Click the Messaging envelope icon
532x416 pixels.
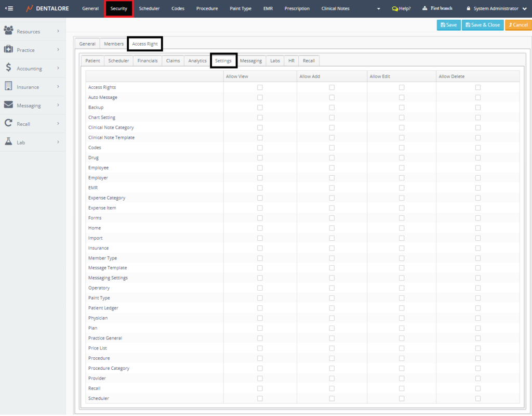8,105
